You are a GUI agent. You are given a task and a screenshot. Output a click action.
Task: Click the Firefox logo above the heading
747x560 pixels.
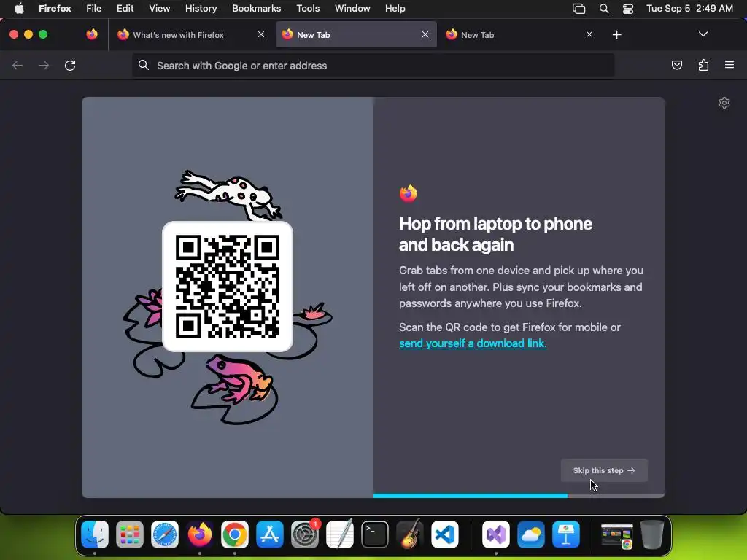(409, 193)
